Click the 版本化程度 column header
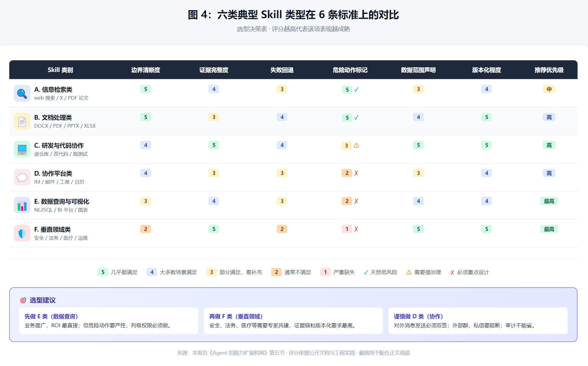588x366 pixels. pyautogui.click(x=487, y=70)
